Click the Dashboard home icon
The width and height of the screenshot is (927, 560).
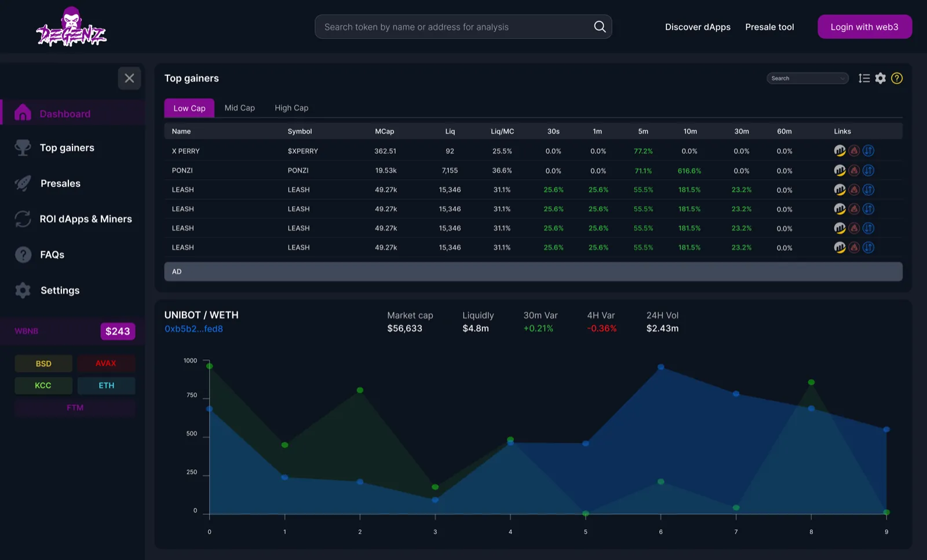[23, 113]
